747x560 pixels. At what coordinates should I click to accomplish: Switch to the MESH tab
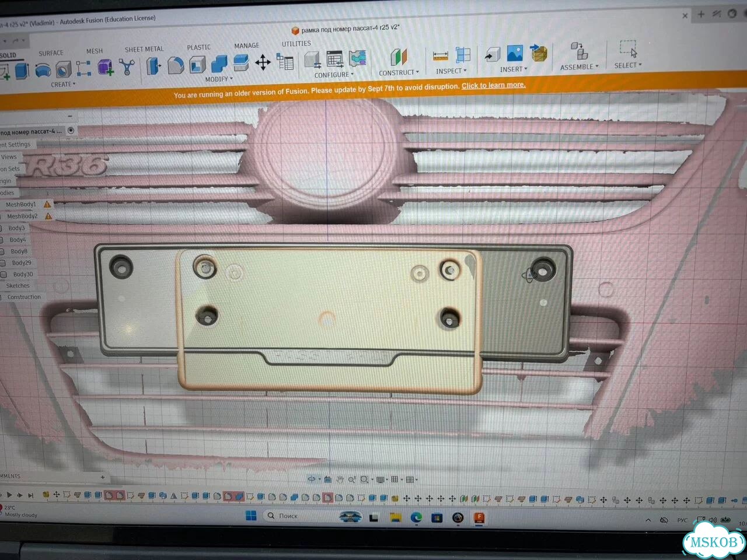(95, 51)
